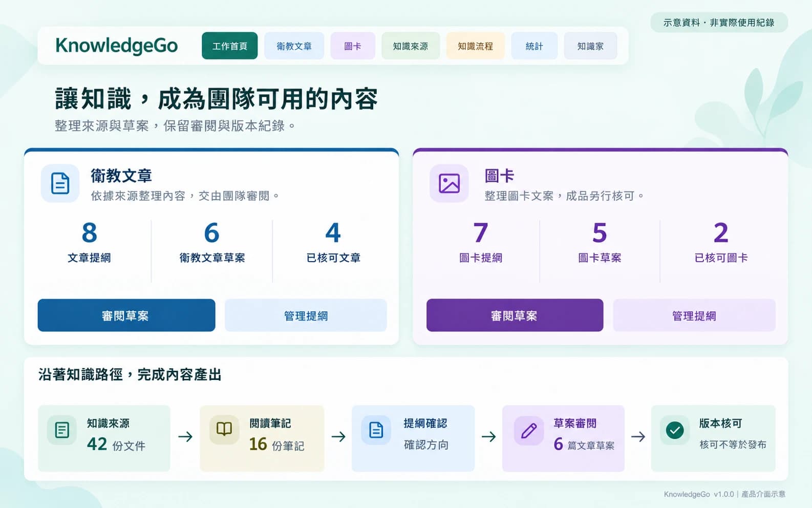Go to the 知識來源 tab
Image resolution: width=812 pixels, height=508 pixels.
click(x=411, y=46)
